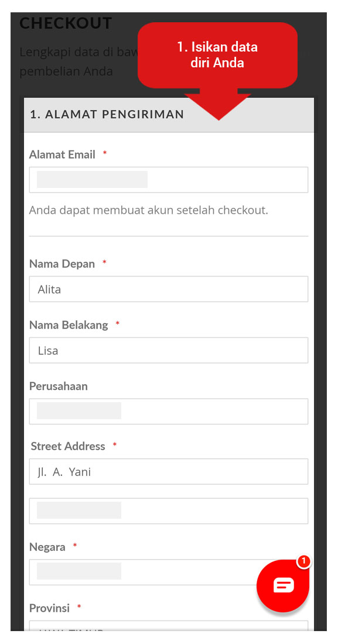Click the Alamat Email input field
This screenshot has width=338, height=644.
coord(169,179)
